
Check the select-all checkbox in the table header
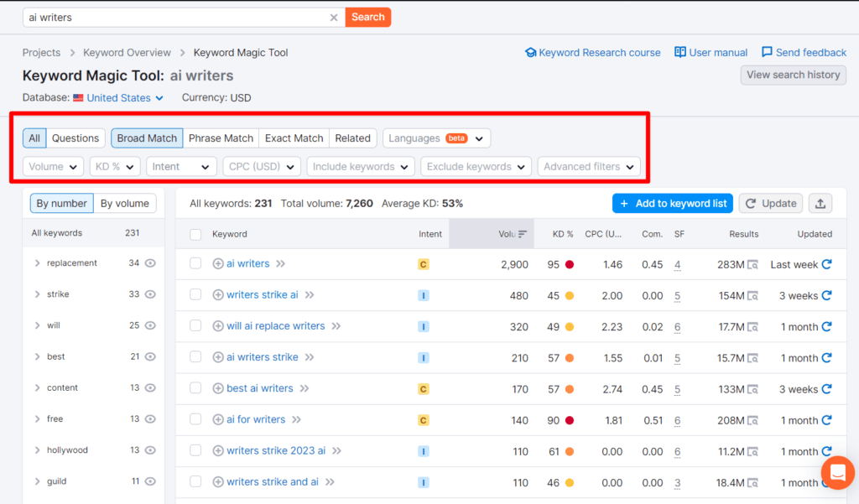pos(194,234)
